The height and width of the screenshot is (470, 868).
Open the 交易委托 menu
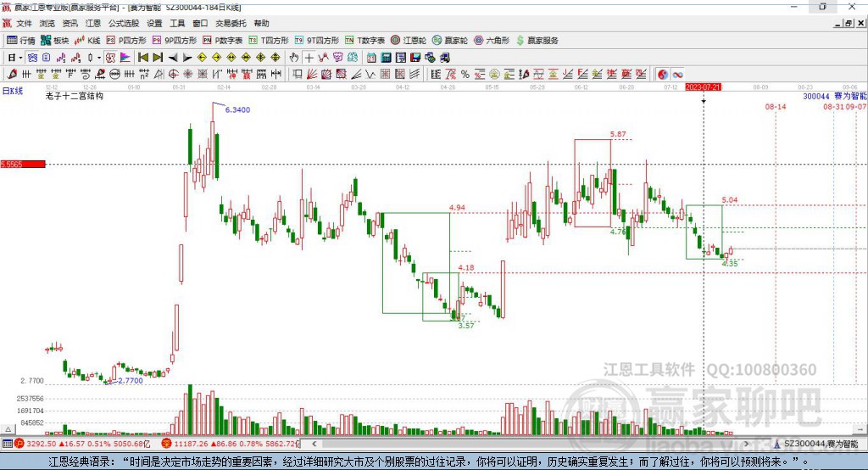pos(231,23)
